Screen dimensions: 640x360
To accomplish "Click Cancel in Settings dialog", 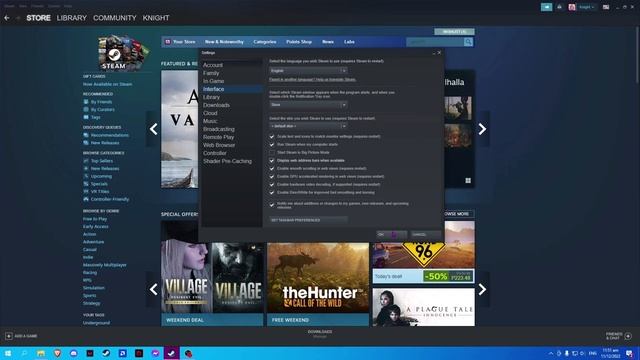I will coord(425,235).
